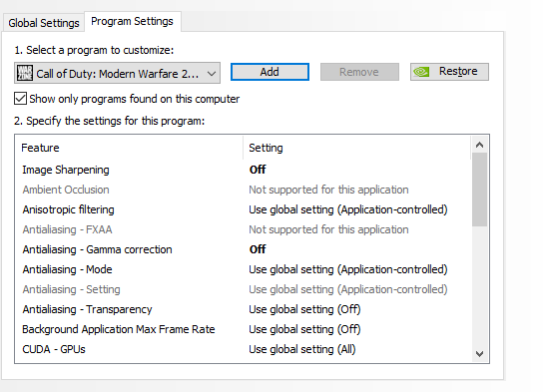
Task: Open CUDA GPUs setting value
Action: tap(302, 349)
